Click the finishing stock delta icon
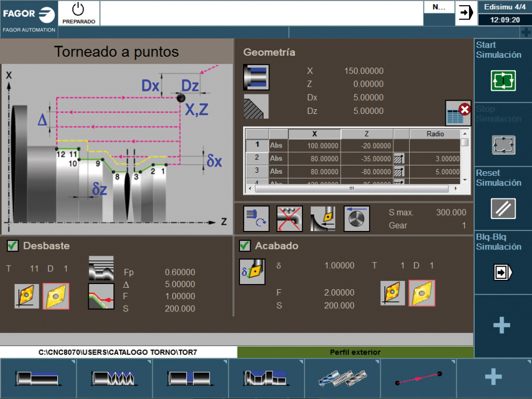This screenshot has height=399, width=532. 252,272
